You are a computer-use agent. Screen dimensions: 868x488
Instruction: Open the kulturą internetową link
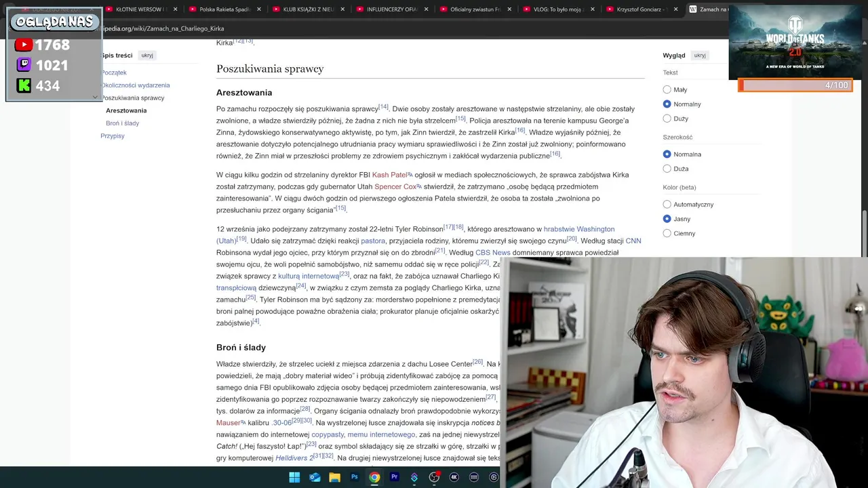point(309,276)
